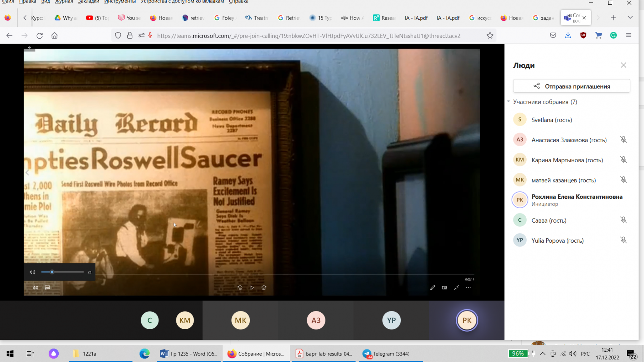The width and height of the screenshot is (644, 362).
Task: Click the shopping cart extension icon
Action: point(598,35)
